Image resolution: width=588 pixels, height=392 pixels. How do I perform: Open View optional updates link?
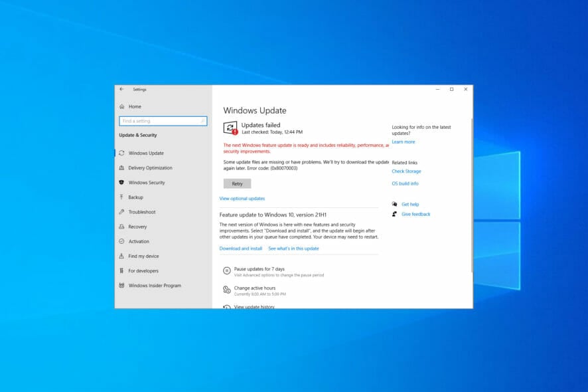242,199
